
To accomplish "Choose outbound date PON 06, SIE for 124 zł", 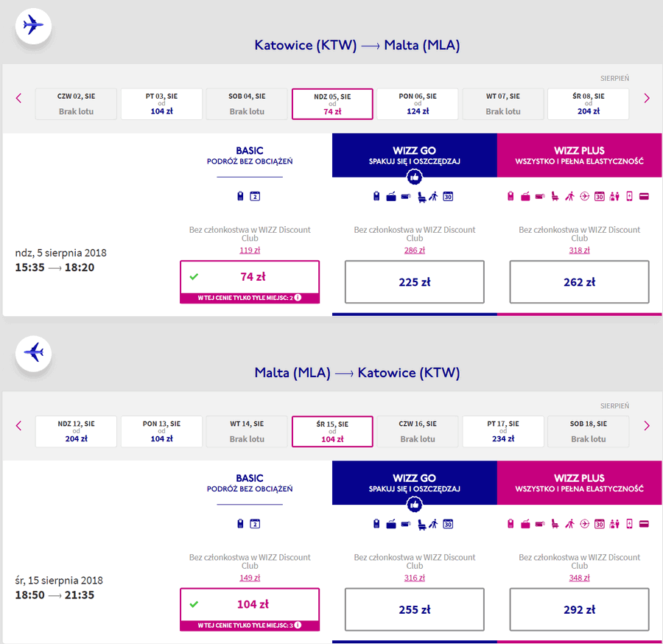I will [x=418, y=104].
